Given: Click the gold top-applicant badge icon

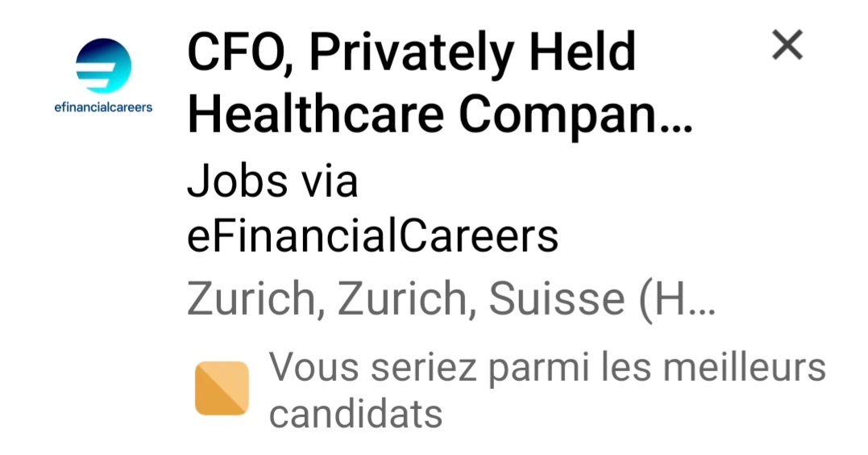Looking at the screenshot, I should coord(222,388).
